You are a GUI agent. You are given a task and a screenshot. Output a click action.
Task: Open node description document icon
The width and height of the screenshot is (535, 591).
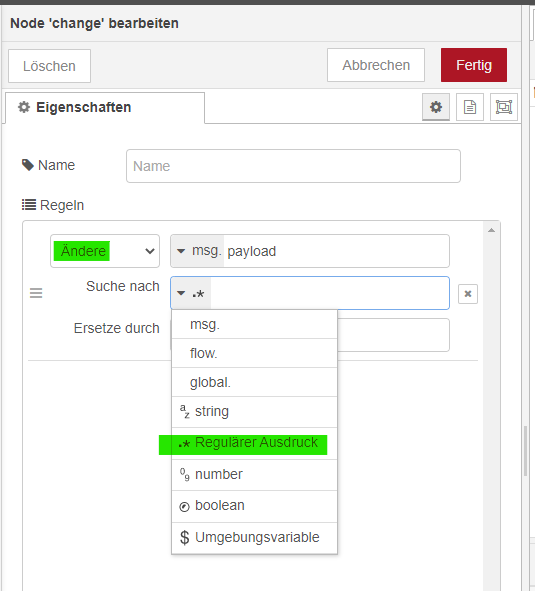469,107
